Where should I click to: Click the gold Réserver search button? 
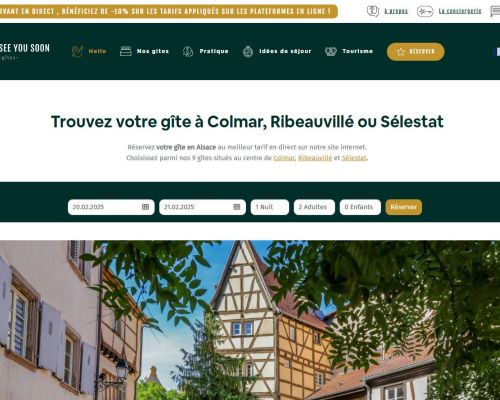(404, 207)
